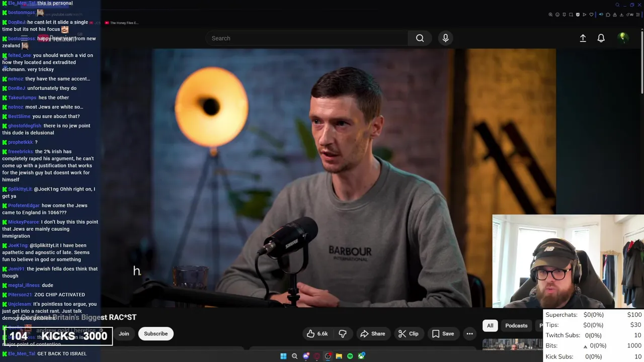Join the channel membership
644x362 pixels.
(x=124, y=334)
